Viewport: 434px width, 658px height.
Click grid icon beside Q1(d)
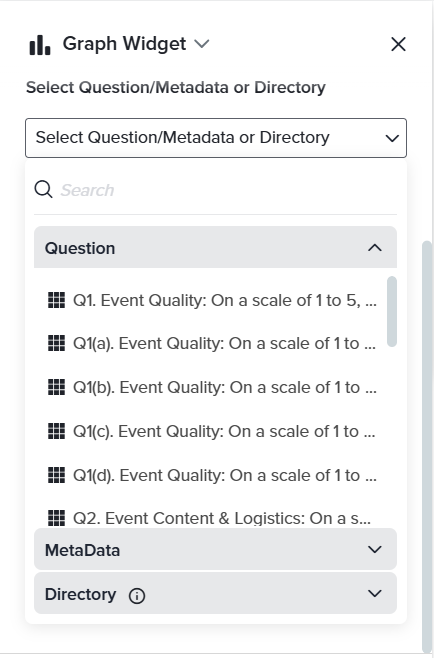point(56,475)
